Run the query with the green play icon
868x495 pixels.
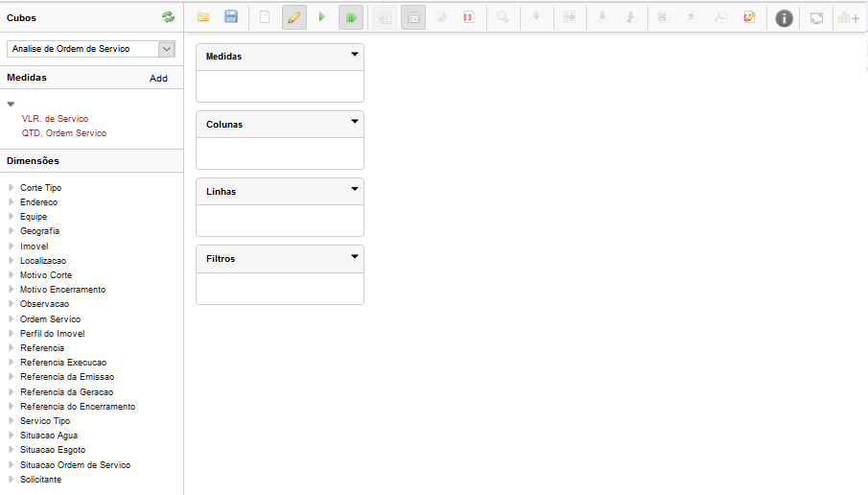click(x=322, y=17)
